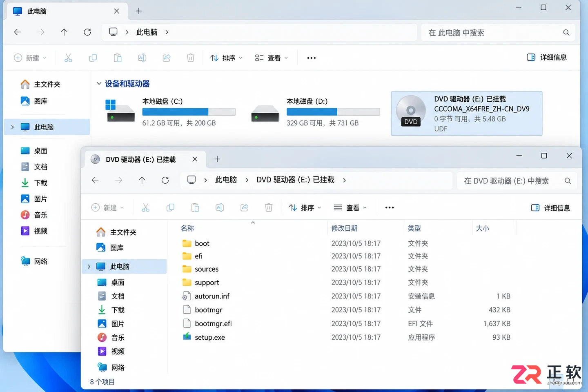Click Paste icon in 此电脑 window toolbar
Screen dimensions: 588x392
pyautogui.click(x=118, y=58)
